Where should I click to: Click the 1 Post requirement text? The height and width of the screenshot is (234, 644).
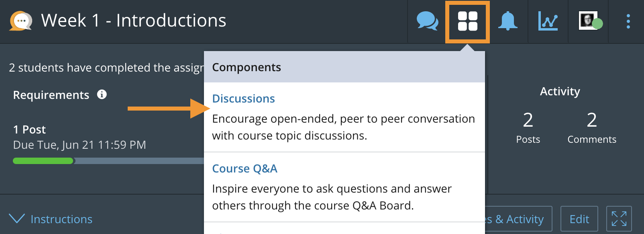click(x=29, y=129)
